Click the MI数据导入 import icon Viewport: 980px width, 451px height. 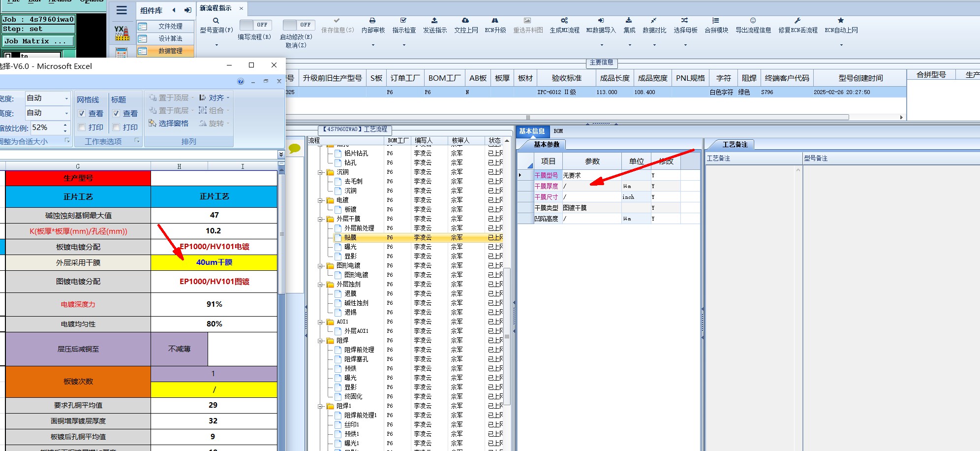[x=601, y=21]
